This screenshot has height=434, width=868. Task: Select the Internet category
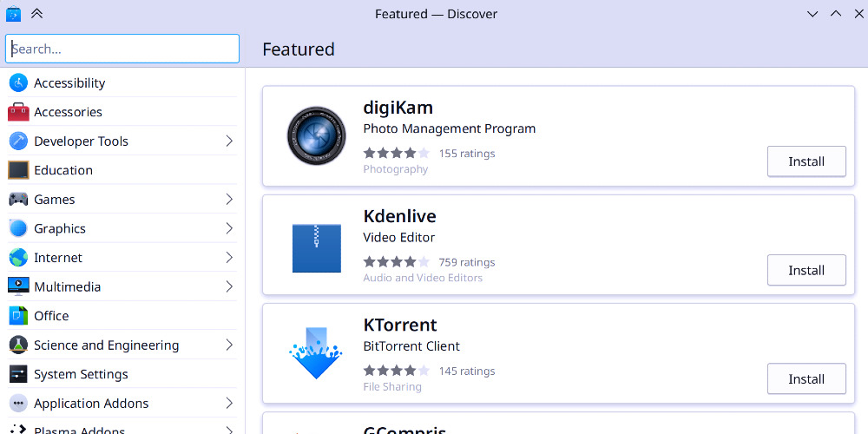[x=58, y=258]
